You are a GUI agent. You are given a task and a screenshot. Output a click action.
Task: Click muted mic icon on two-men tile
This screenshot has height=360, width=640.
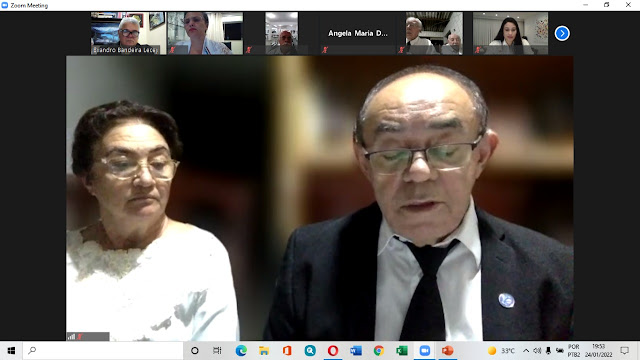pyautogui.click(x=401, y=50)
